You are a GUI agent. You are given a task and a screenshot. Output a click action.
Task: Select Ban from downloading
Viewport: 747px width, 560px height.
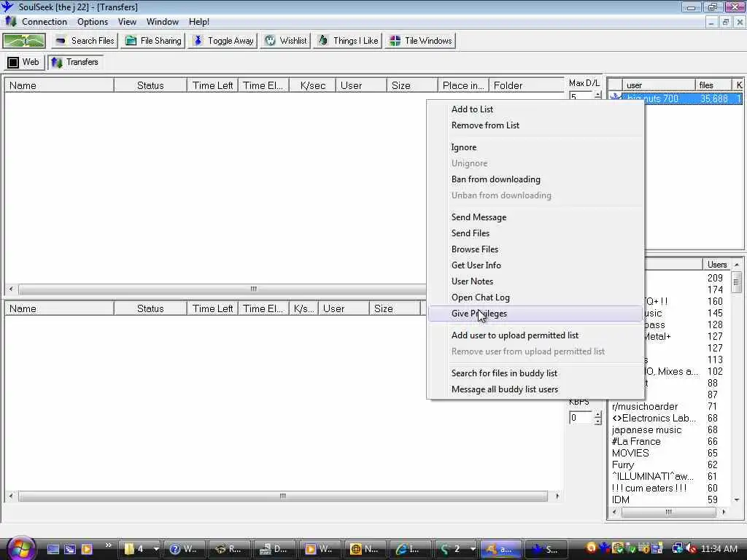535,179
